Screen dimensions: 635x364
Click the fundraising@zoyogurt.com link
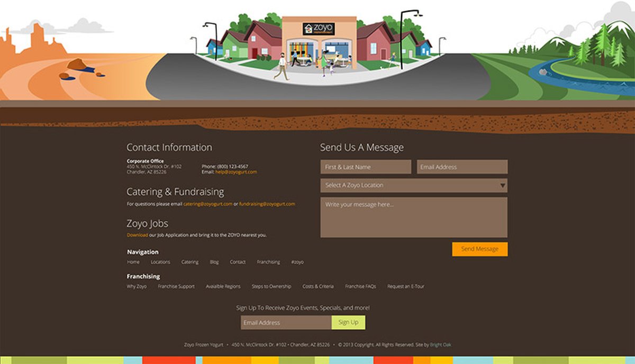(x=267, y=204)
